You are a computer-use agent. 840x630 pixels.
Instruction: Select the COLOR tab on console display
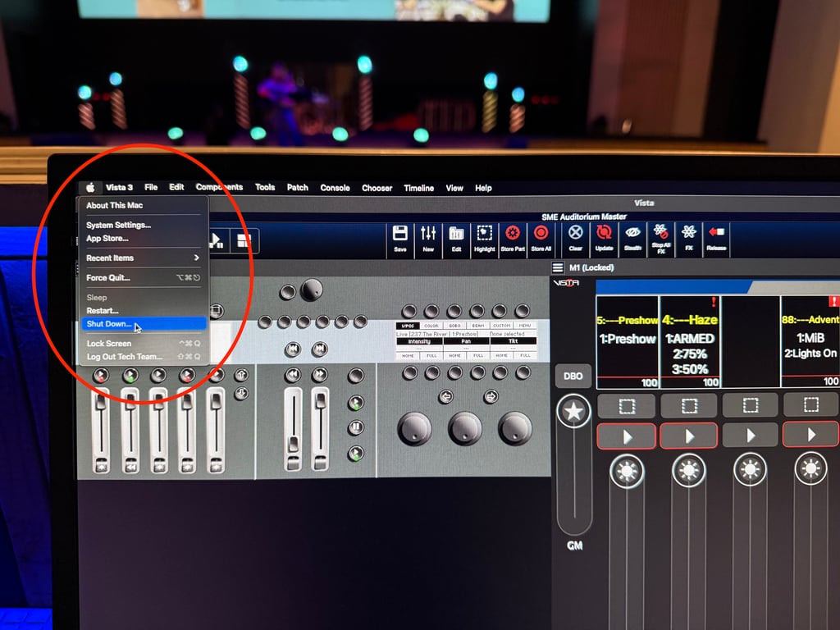pyautogui.click(x=431, y=326)
